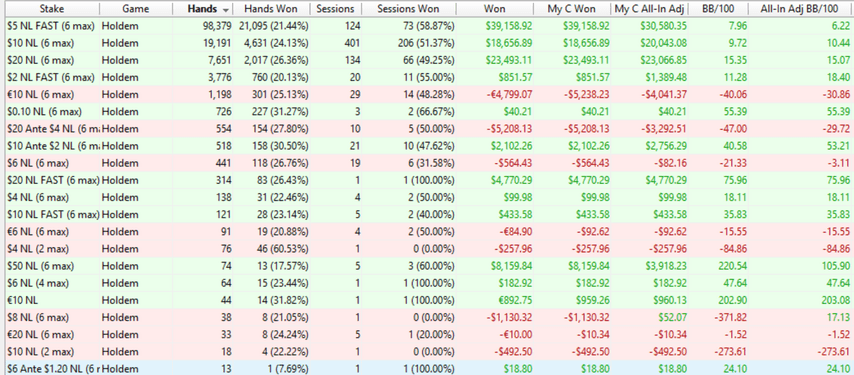Click the Hands column sort arrow

[x=226, y=10]
